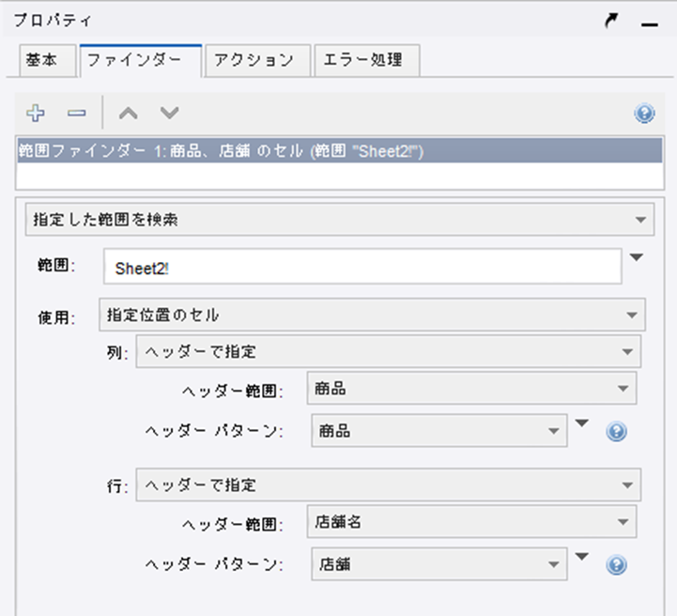The width and height of the screenshot is (677, 616).
Task: Open arrow menu beside 範囲 field
Action: pyautogui.click(x=637, y=257)
